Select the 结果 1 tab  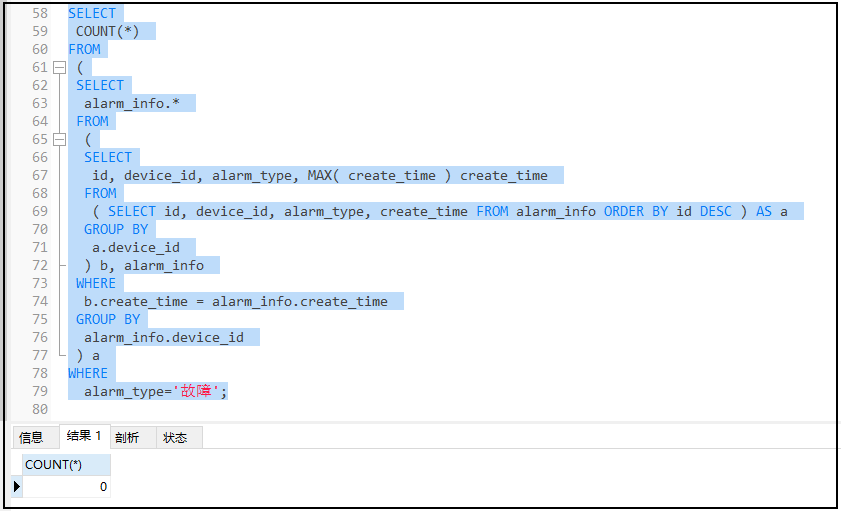click(84, 436)
